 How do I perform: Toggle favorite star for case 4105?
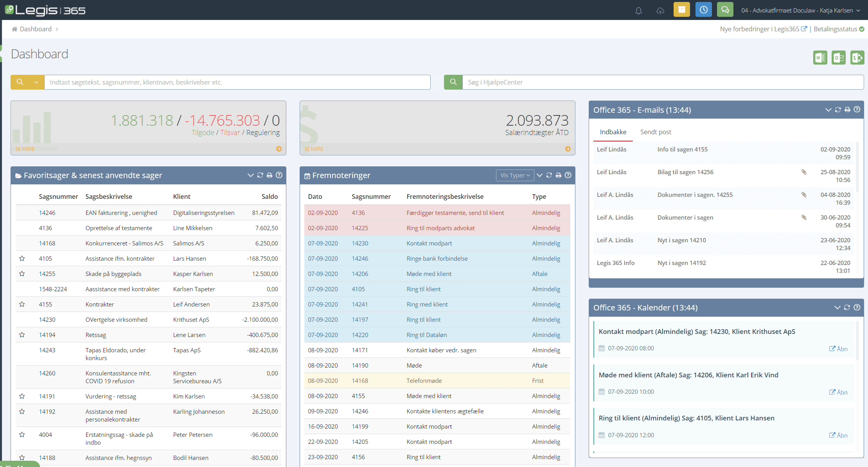coord(22,258)
